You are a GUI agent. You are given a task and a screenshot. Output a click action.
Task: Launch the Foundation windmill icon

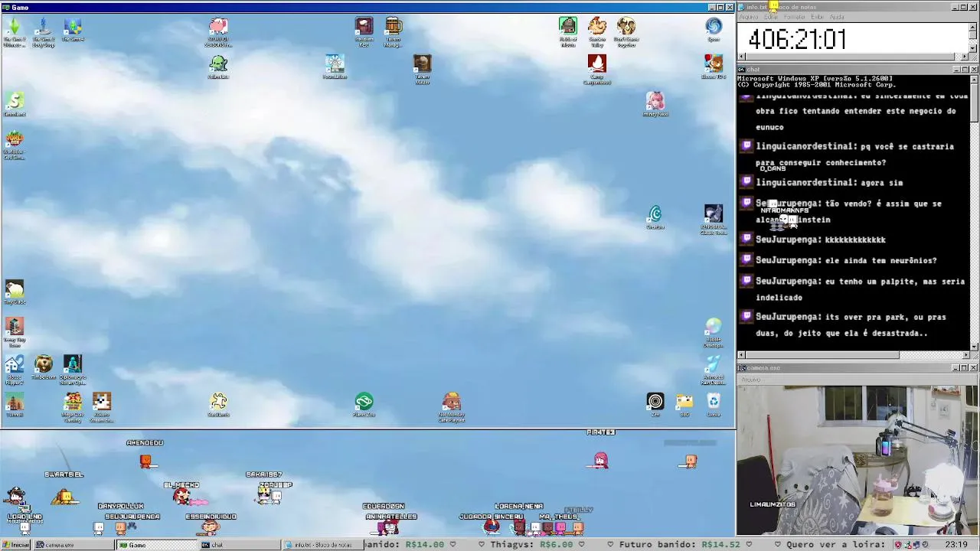(x=335, y=67)
